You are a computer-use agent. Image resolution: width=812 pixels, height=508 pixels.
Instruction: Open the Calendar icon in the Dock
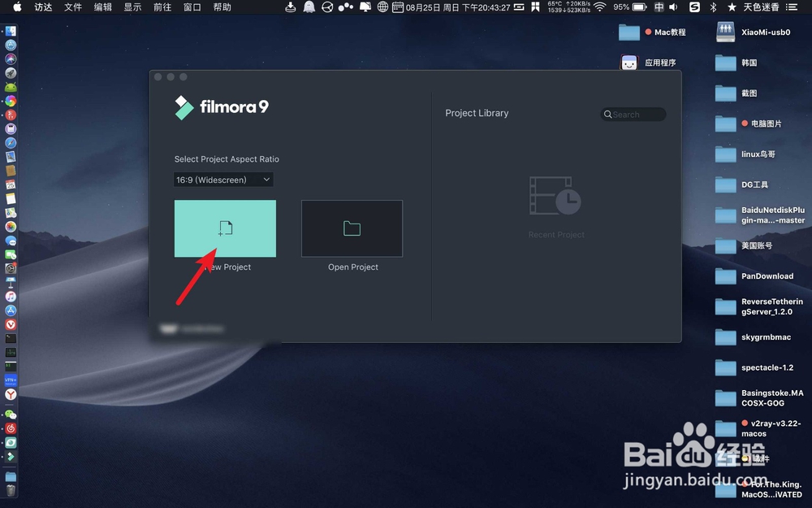click(11, 185)
